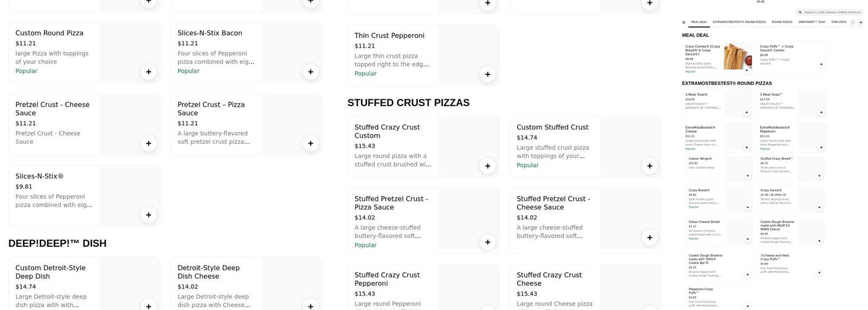Open the DEEP!DEEP!™ DISH tab

[812, 22]
